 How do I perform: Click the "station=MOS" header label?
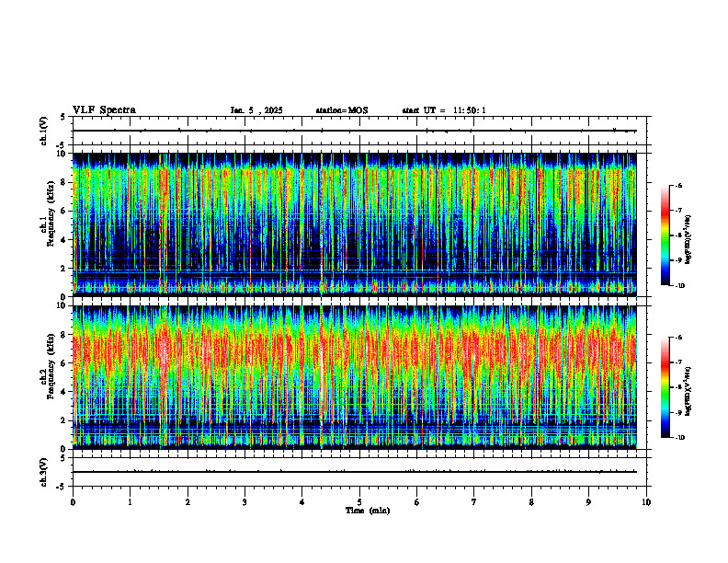pos(342,110)
